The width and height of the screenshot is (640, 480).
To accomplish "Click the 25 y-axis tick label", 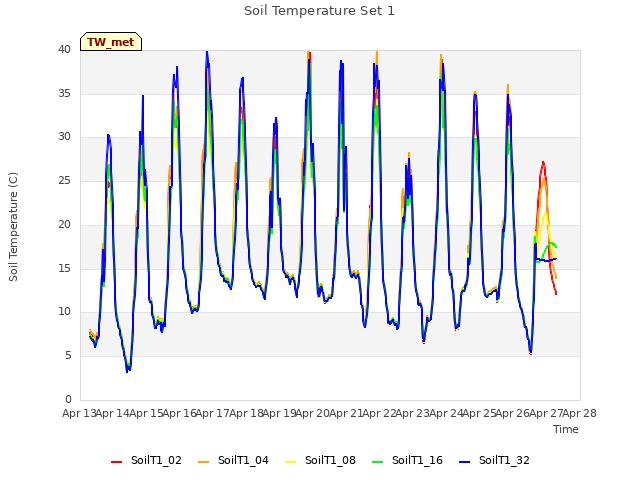I will [x=64, y=180].
